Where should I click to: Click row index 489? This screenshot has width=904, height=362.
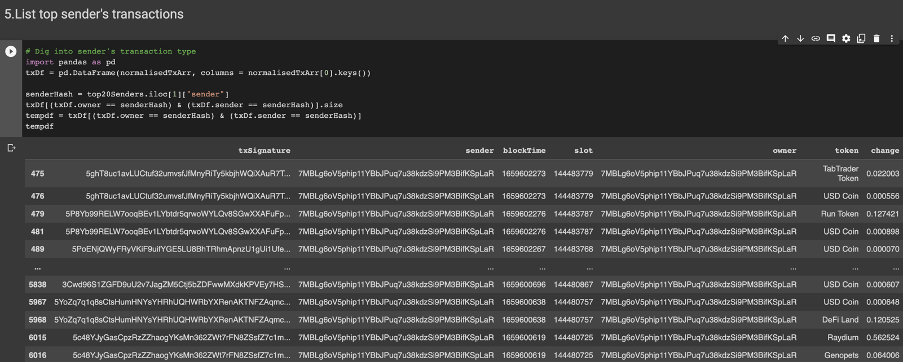37,249
